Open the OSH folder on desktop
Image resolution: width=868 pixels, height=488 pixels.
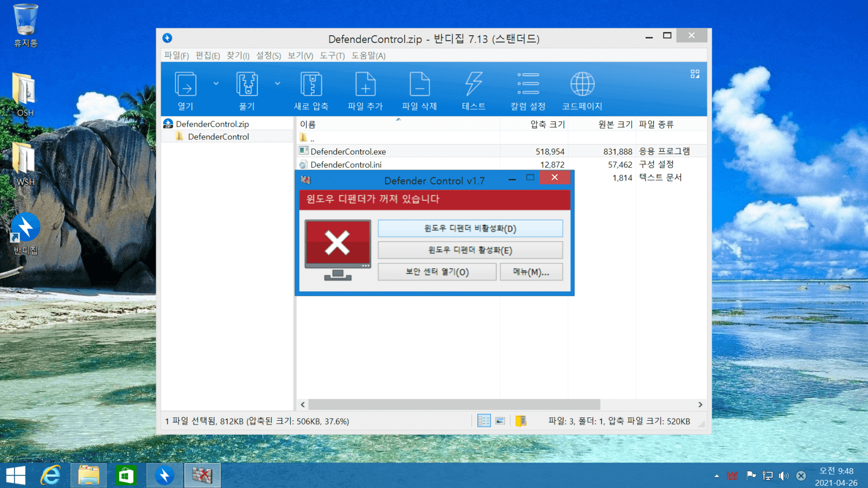tap(25, 95)
